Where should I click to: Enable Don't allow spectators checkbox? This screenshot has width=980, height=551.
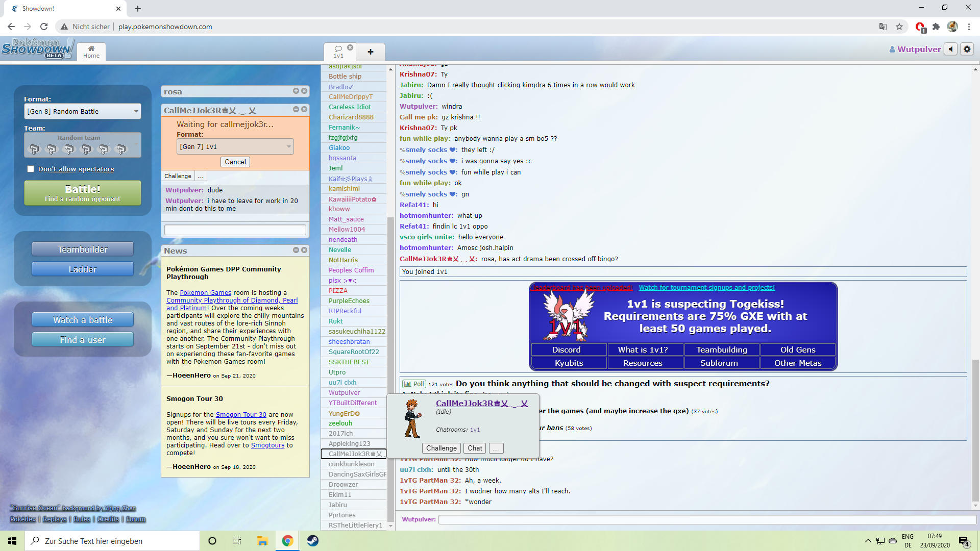click(31, 169)
